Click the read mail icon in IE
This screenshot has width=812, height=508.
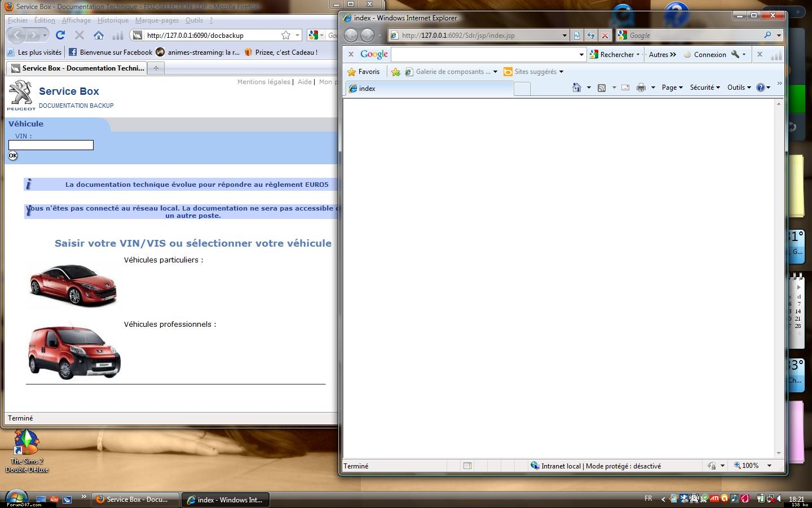click(x=625, y=87)
